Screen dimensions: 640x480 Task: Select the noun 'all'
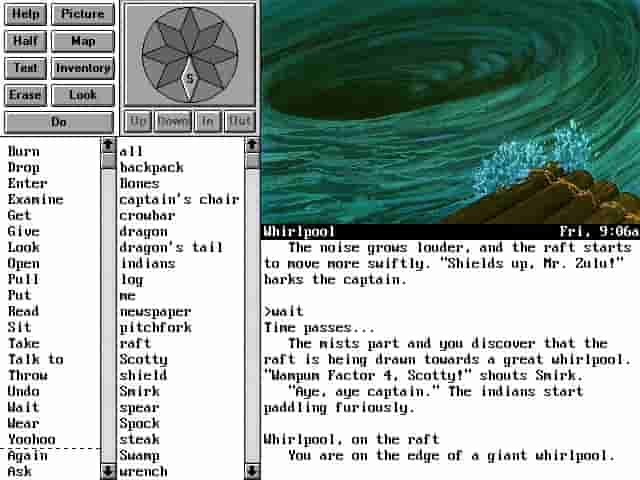click(131, 151)
